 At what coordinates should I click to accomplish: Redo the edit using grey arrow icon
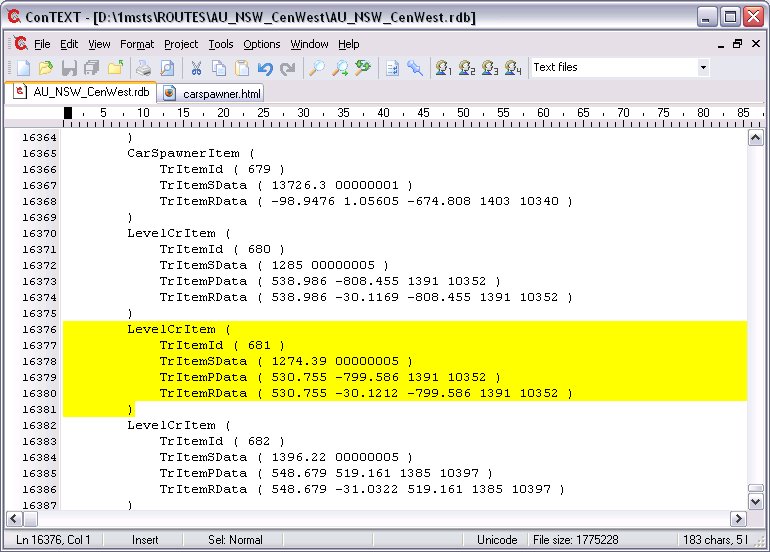[288, 68]
